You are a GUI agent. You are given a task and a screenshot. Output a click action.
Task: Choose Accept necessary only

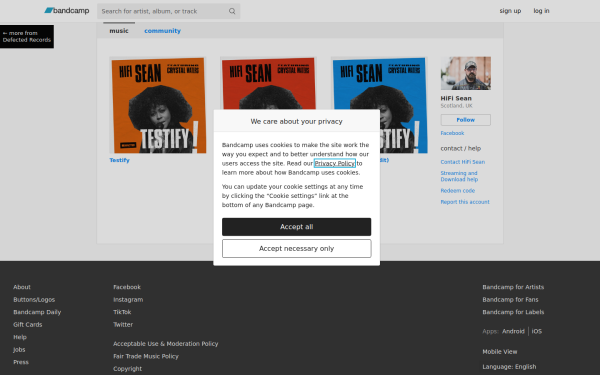tap(297, 248)
